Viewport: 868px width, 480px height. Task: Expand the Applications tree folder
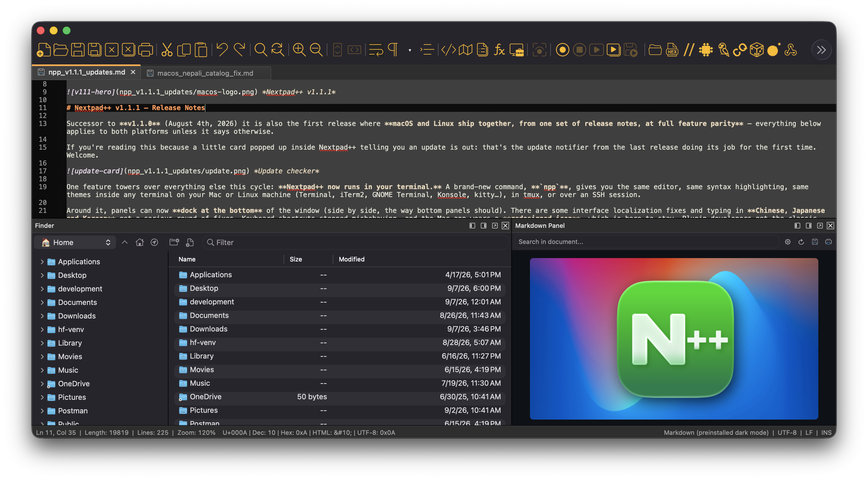coord(42,261)
